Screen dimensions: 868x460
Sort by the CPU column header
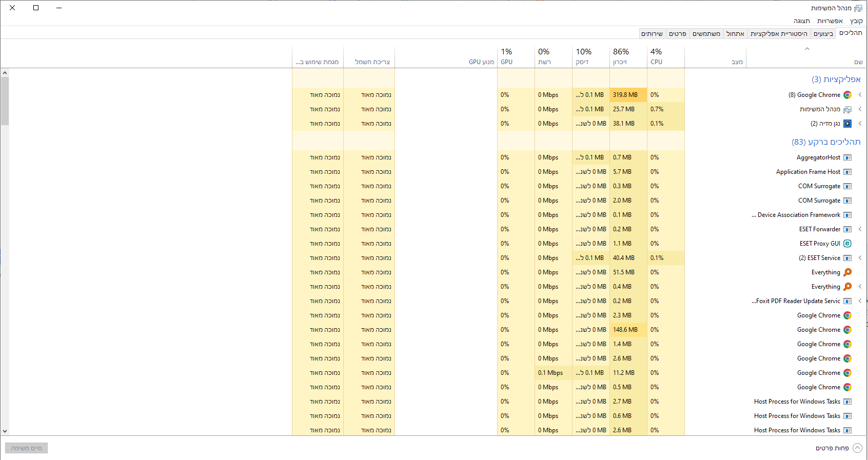(x=666, y=57)
